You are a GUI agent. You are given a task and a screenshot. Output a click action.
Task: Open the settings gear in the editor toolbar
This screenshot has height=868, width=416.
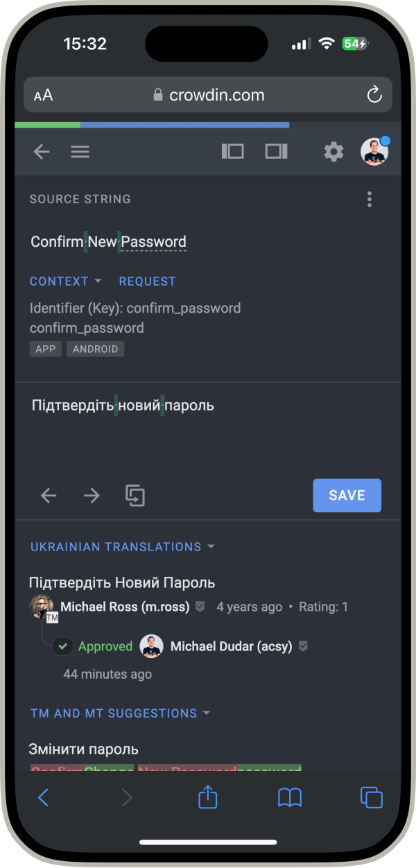pos(333,151)
